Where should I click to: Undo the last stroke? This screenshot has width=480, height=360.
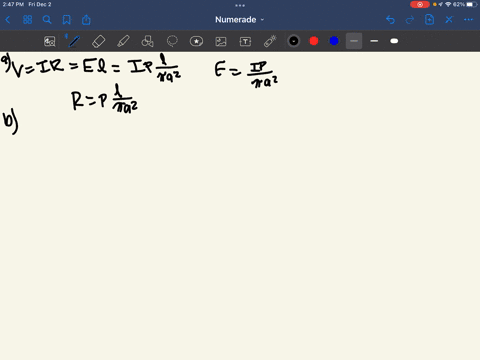pos(390,20)
